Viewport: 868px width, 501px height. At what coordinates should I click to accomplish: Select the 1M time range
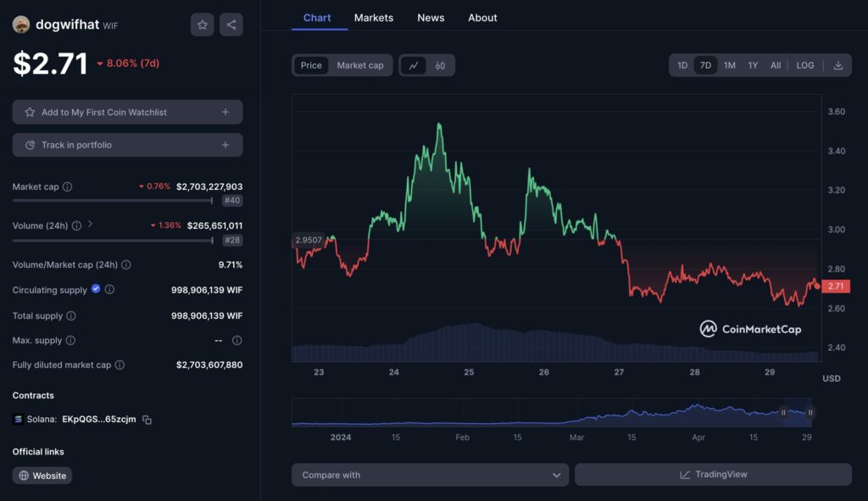[729, 65]
